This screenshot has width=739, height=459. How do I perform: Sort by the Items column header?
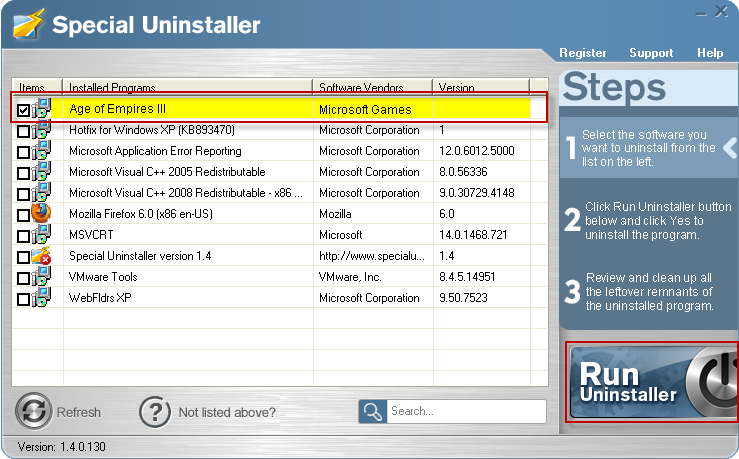tap(37, 87)
